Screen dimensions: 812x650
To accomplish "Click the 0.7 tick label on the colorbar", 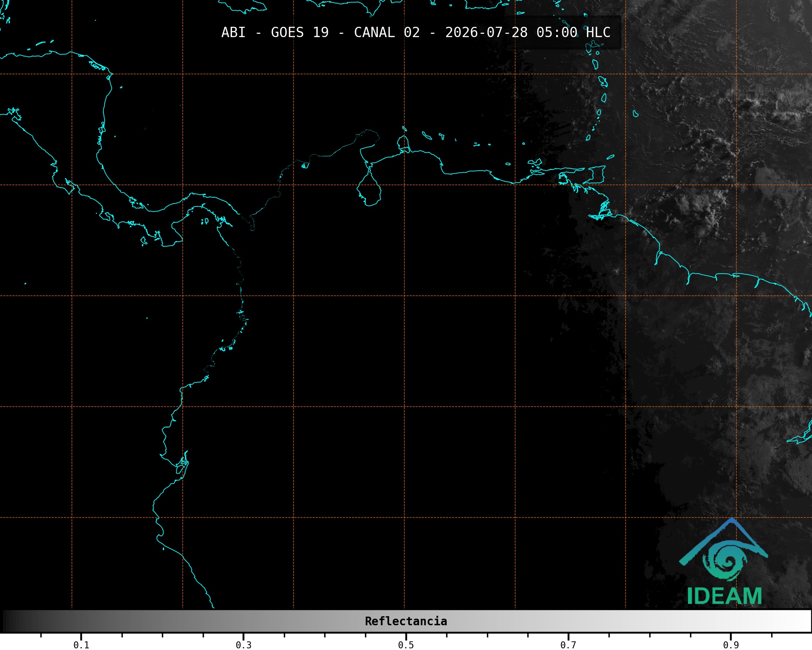I will pyautogui.click(x=568, y=645).
